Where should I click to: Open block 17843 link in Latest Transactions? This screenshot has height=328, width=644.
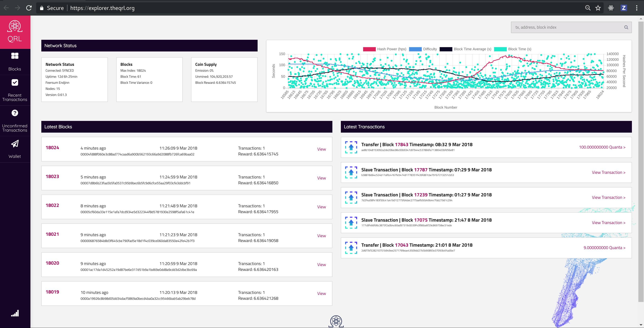[x=402, y=145]
